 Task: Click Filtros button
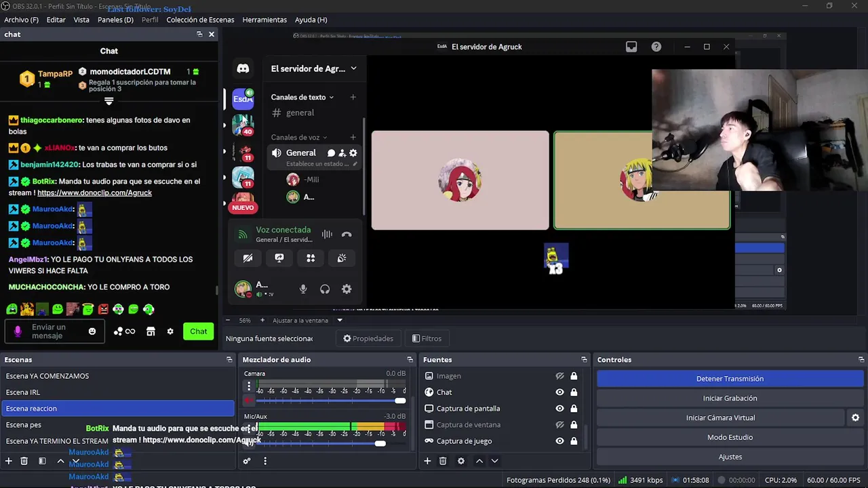427,338
